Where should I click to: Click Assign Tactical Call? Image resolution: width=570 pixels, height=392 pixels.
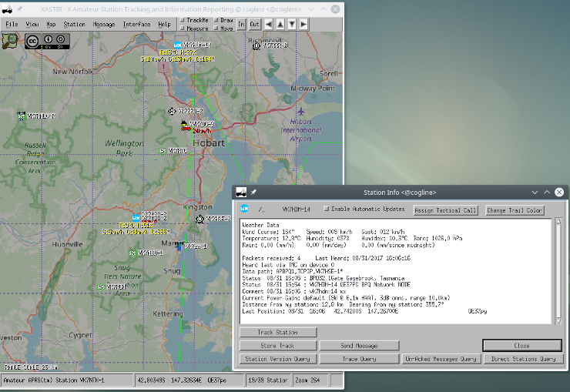446,210
